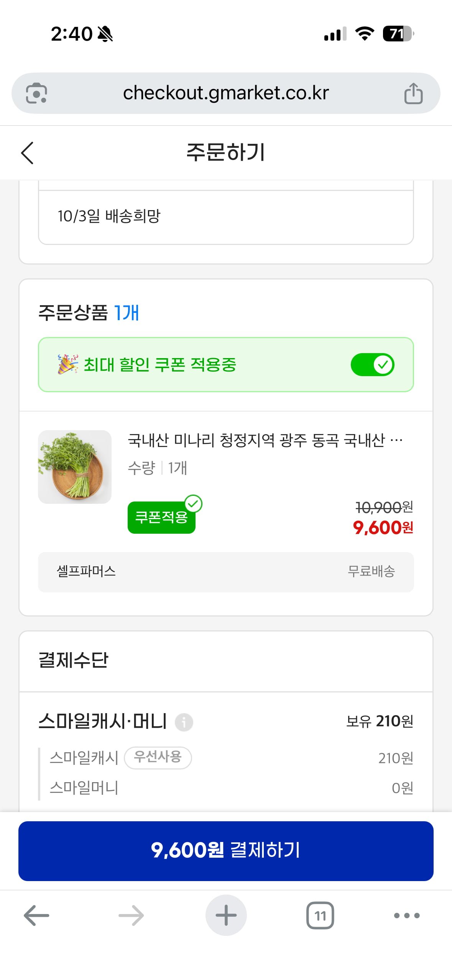Toggle the 쿠폰적용 coupon badge

[x=161, y=517]
